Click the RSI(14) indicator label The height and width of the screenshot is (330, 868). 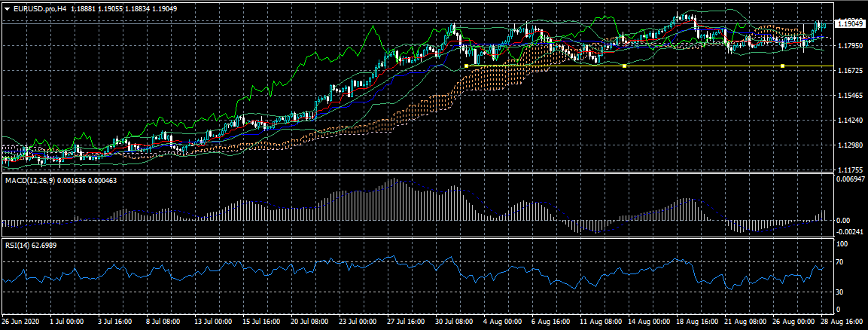point(18,246)
